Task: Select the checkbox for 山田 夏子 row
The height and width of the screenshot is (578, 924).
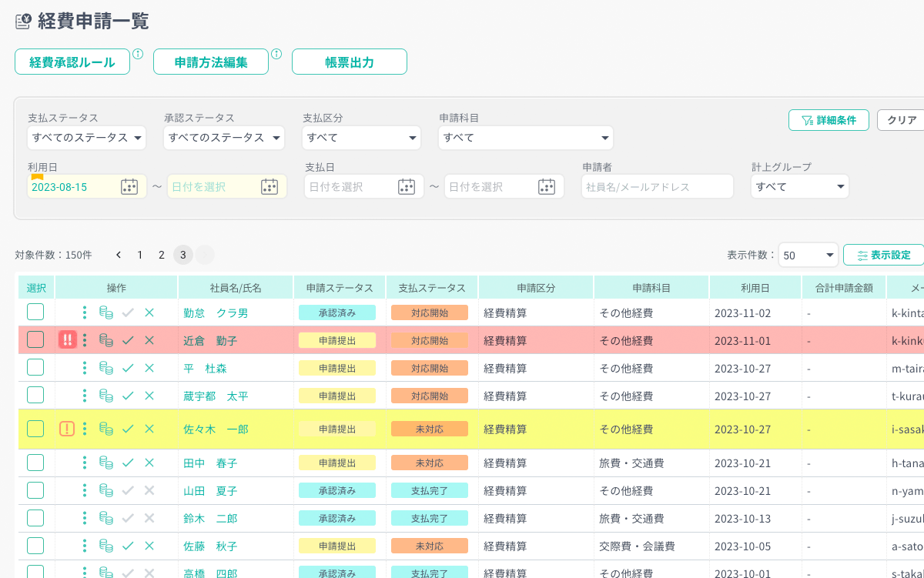Action: pos(35,490)
